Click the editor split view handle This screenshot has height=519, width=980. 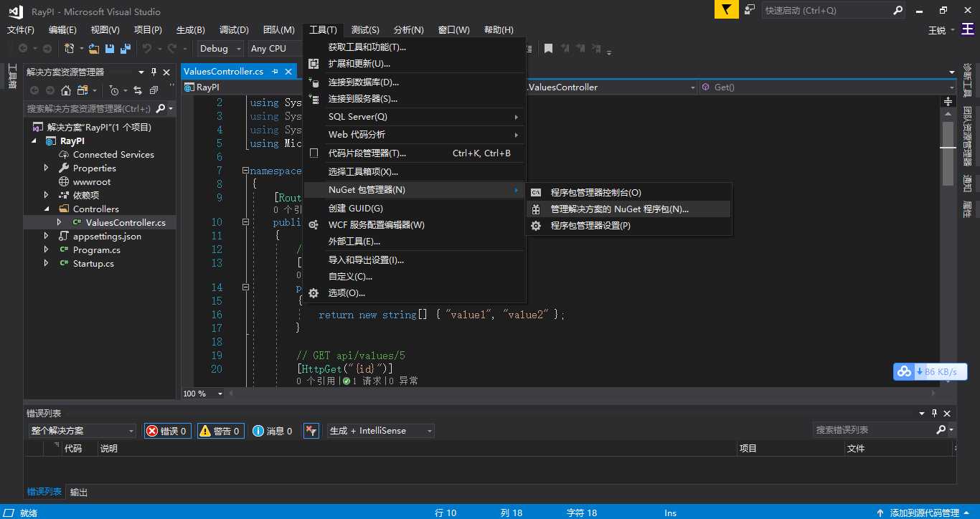[x=949, y=101]
